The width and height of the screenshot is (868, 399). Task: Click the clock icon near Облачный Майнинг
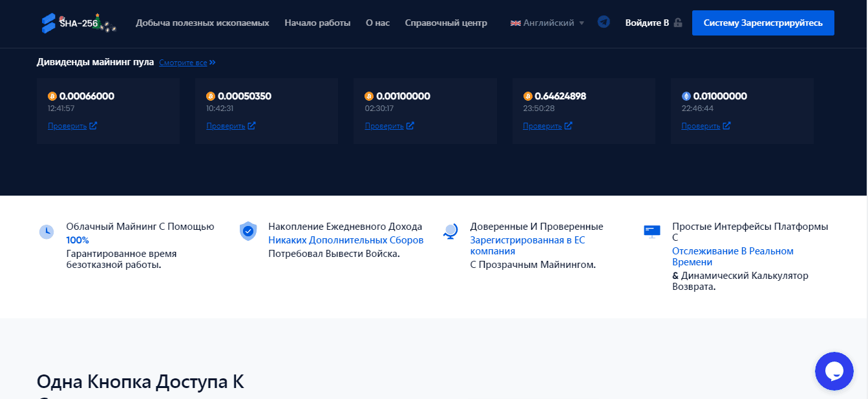[47, 232]
